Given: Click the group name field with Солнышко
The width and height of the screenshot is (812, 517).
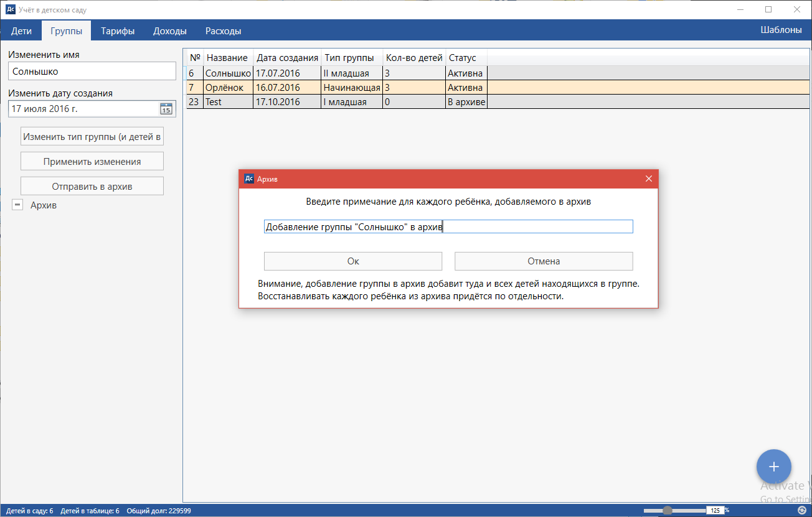Looking at the screenshot, I should tap(92, 71).
